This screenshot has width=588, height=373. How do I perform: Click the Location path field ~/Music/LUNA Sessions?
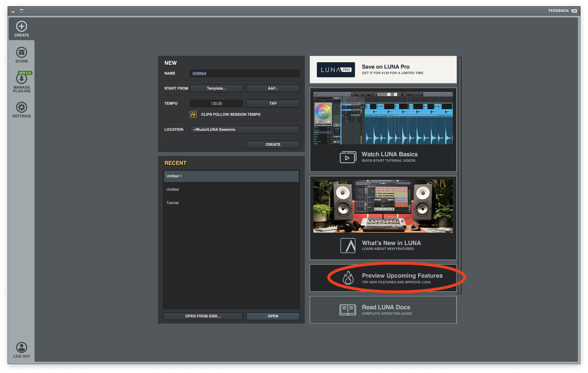tap(244, 129)
